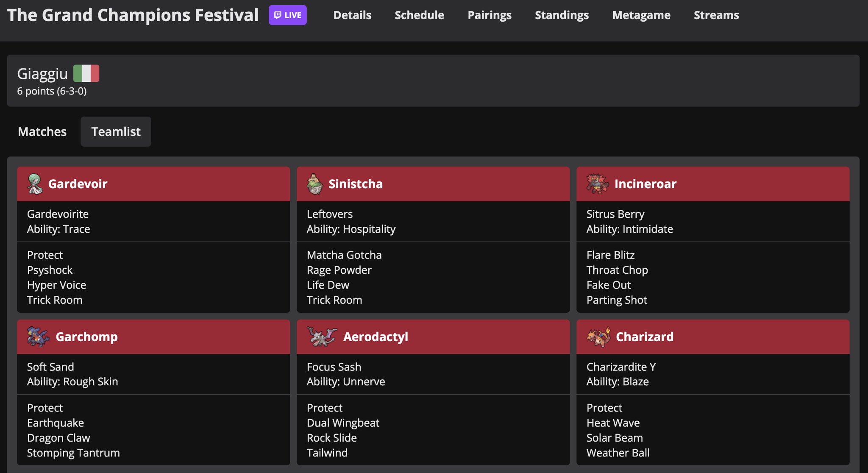Click Ability: Trace on Gardevoir

click(58, 229)
